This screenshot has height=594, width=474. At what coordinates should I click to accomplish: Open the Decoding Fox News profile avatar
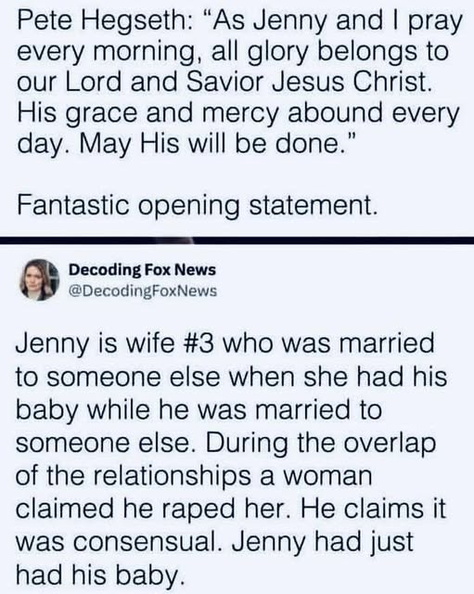[40, 280]
